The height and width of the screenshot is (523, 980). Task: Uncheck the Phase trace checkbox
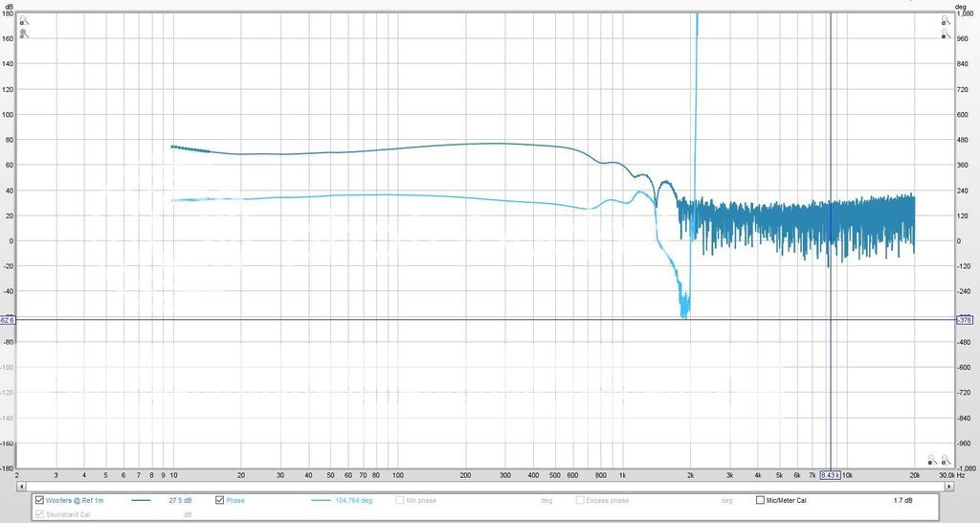pyautogui.click(x=221, y=500)
